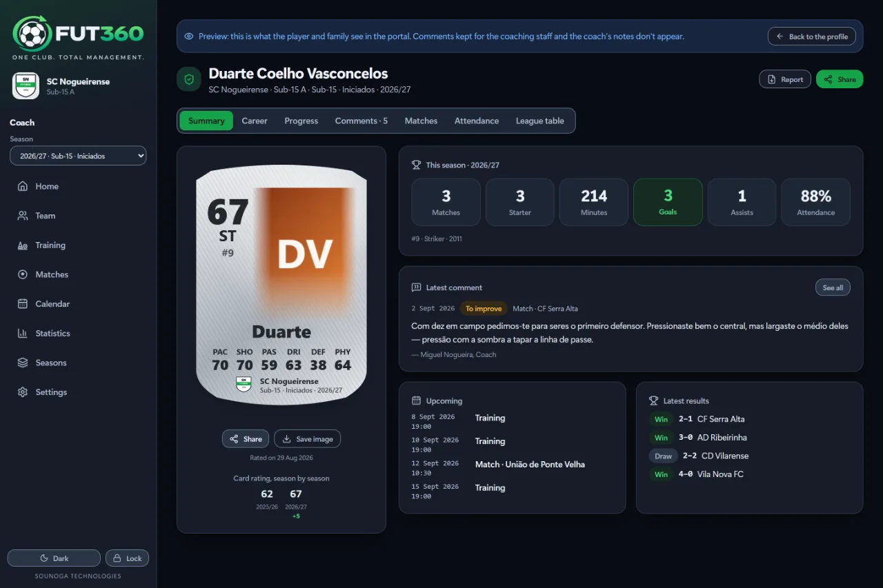
Task: Click the FUT360 soccer ball logo
Action: pyautogui.click(x=32, y=33)
